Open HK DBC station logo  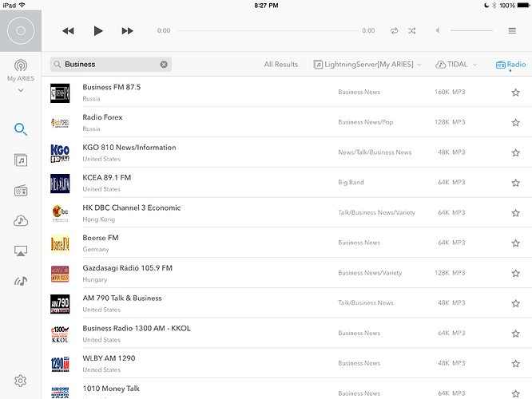coord(60,214)
